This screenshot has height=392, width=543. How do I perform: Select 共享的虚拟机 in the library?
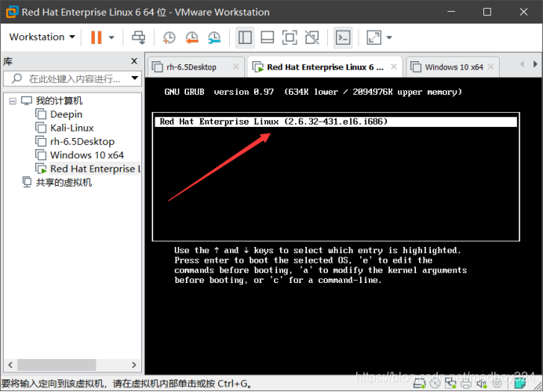64,183
